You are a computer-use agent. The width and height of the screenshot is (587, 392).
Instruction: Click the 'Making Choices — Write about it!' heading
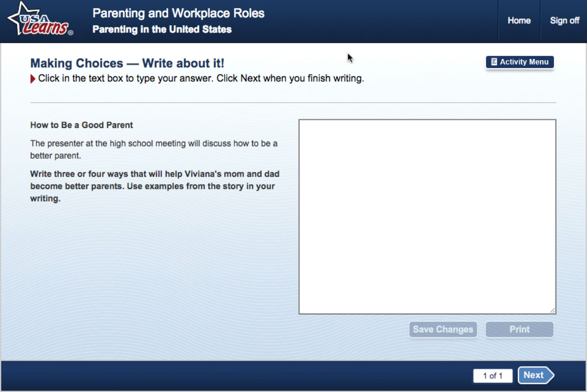pos(127,63)
